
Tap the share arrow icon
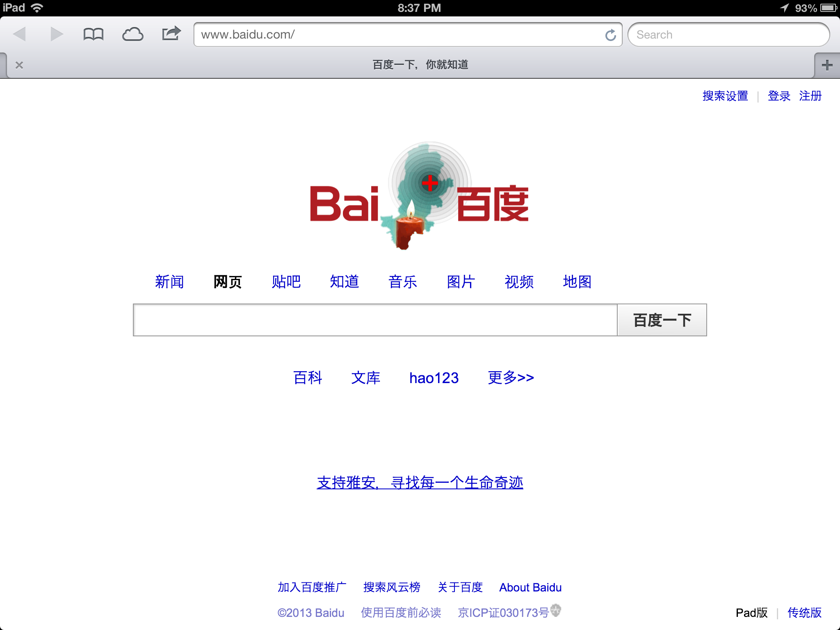coord(171,34)
